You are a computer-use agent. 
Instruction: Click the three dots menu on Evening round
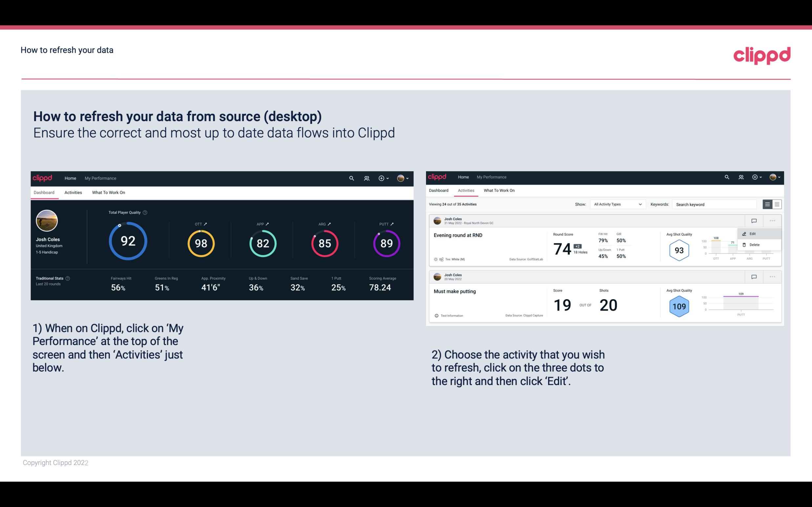(x=772, y=220)
